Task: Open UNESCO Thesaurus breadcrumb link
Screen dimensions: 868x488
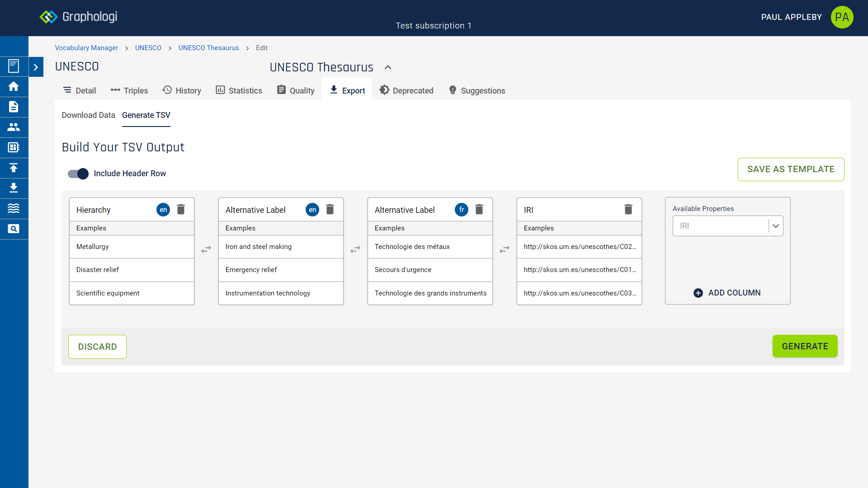Action: (x=208, y=48)
